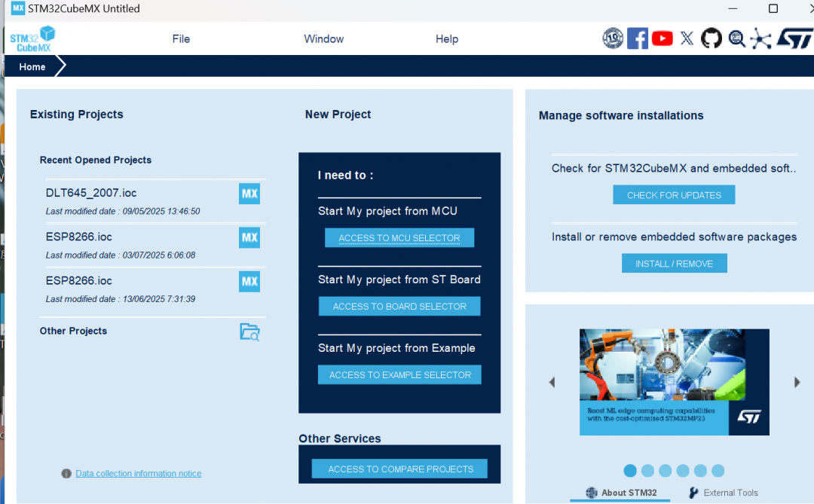Select the sixth carousel dot
The image size is (814, 504).
[x=718, y=471]
